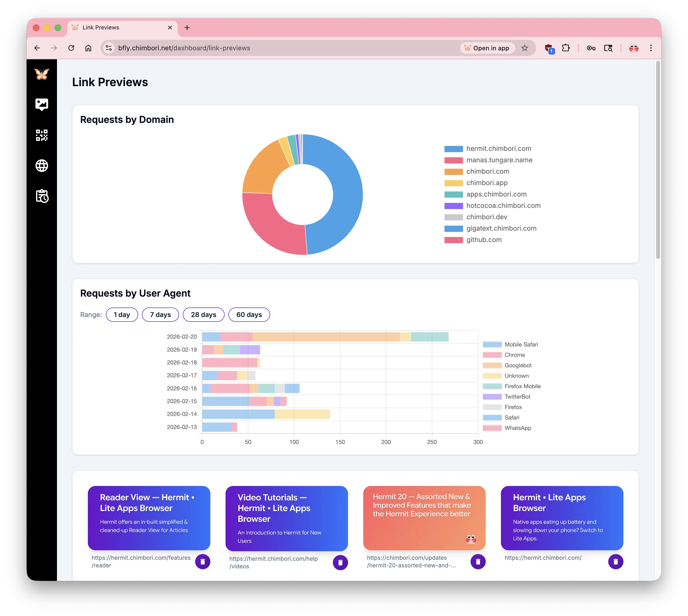
Task: Delete the Reader View preview card
Action: (x=203, y=561)
